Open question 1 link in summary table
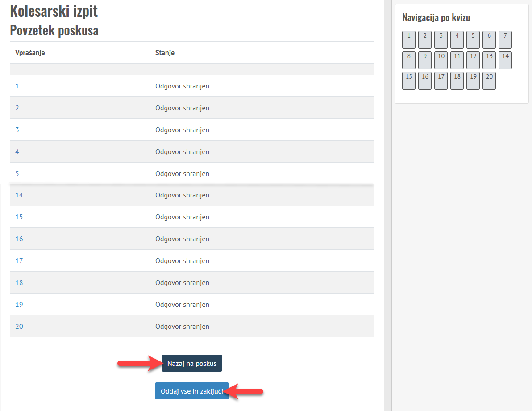Image resolution: width=532 pixels, height=411 pixels. pyautogui.click(x=17, y=86)
